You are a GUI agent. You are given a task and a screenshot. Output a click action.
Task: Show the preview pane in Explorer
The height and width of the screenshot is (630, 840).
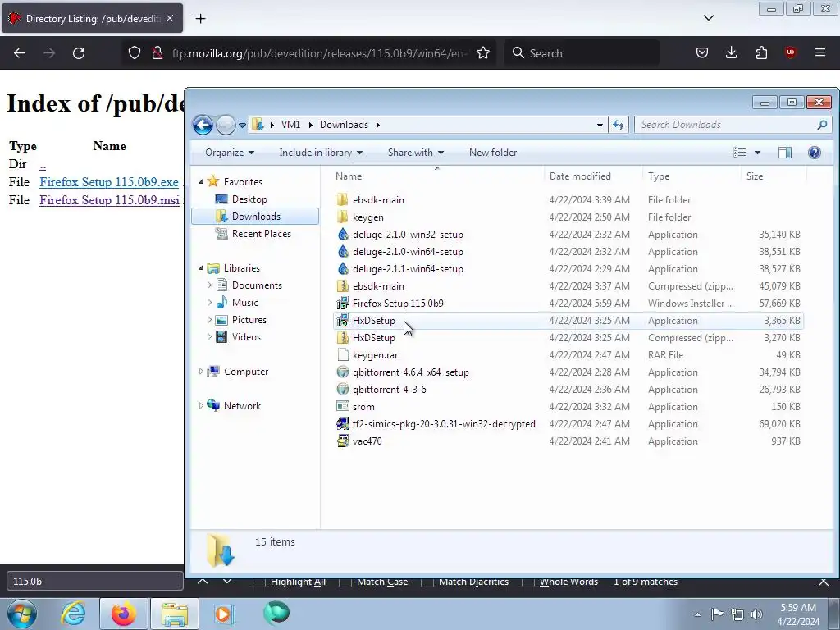tap(785, 153)
